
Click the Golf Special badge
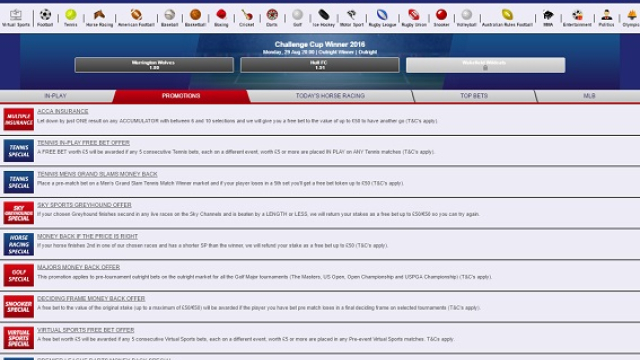(19, 276)
